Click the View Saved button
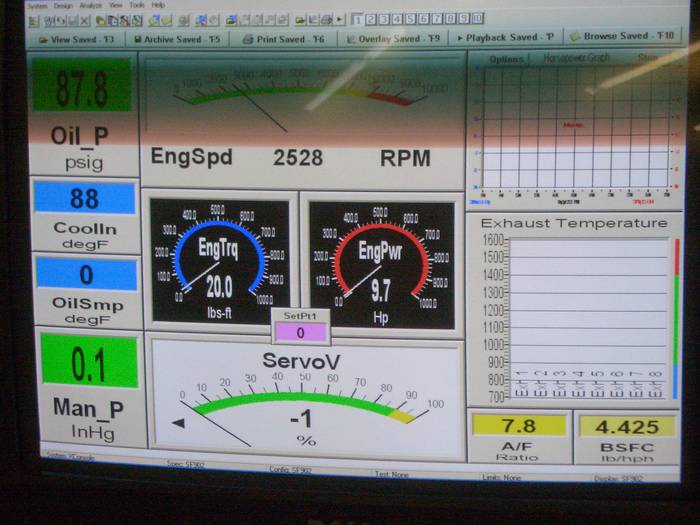Screen dimensions: 700x525 (77, 38)
